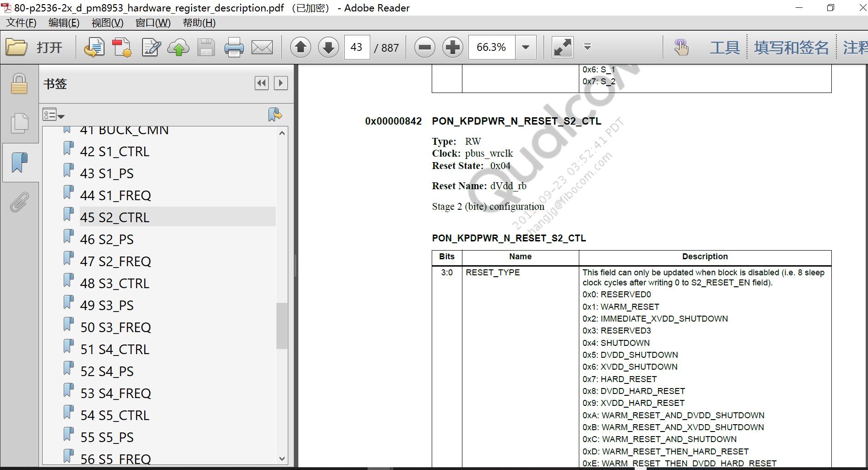
Task: Open the 文件(F) menu
Action: coord(21,23)
